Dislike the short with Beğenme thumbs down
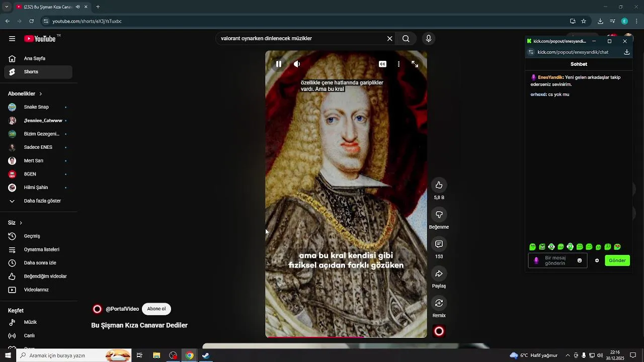 click(439, 215)
